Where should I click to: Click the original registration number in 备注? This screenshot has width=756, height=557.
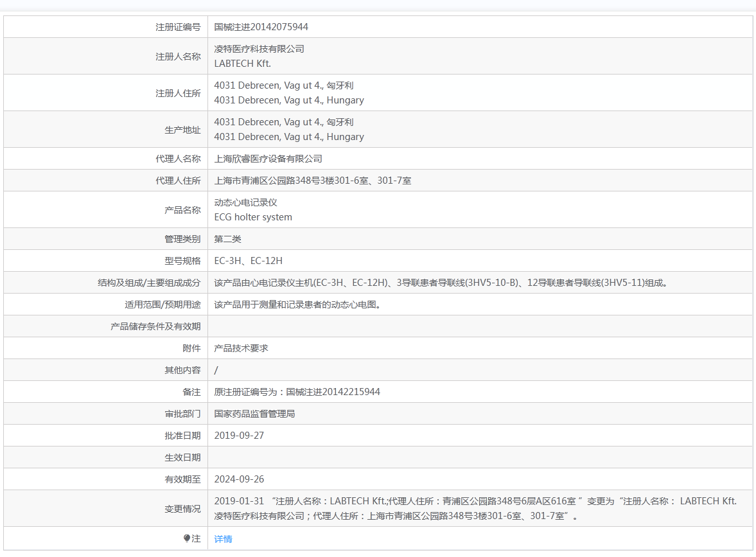297,392
